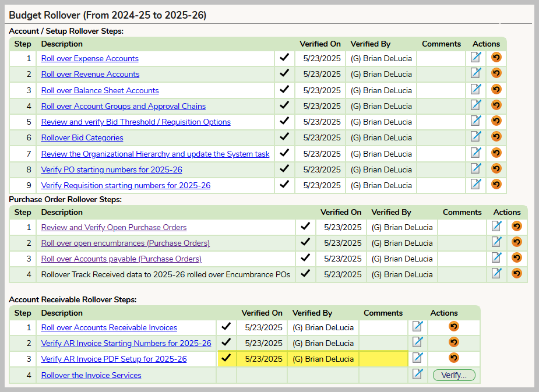Click Verify button for Rollover the Invoice Services

[x=454, y=375]
